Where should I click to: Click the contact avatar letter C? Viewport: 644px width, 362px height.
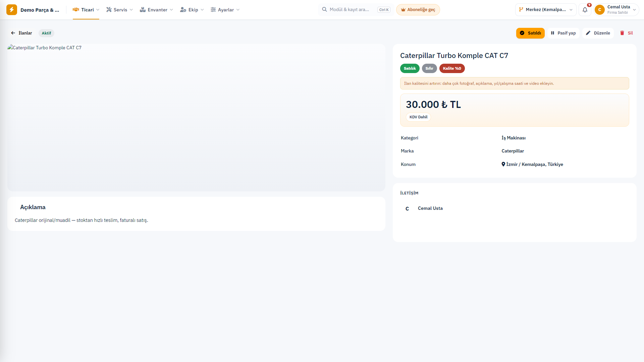point(407,208)
